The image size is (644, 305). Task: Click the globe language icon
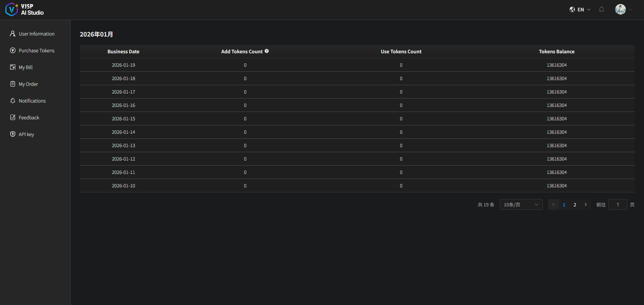pos(572,9)
